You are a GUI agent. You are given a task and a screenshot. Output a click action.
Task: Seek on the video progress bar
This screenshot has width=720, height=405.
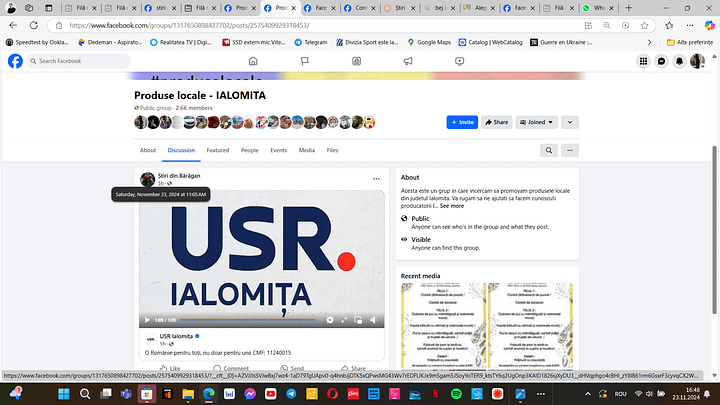click(250, 320)
